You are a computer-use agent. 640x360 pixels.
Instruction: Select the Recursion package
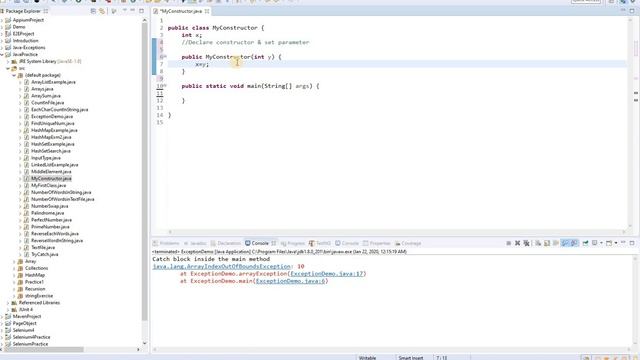tap(35, 289)
